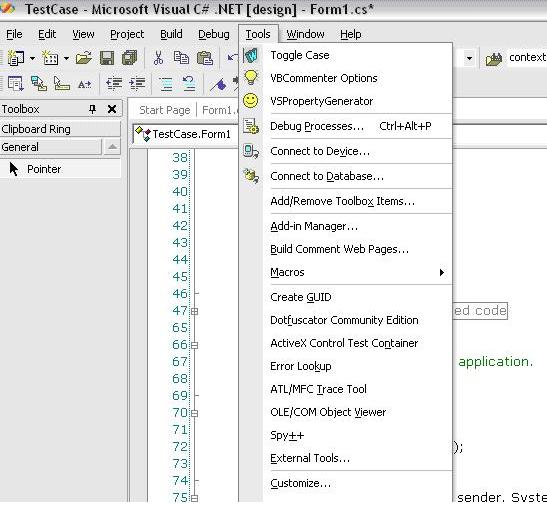Click the Uncomment Selected Lines icon

tap(189, 84)
